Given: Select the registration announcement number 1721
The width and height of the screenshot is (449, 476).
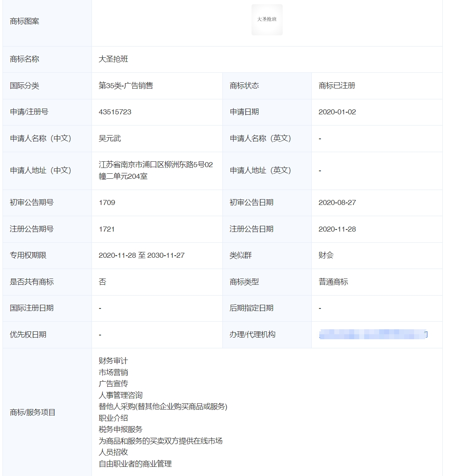Looking at the screenshot, I should [x=104, y=229].
